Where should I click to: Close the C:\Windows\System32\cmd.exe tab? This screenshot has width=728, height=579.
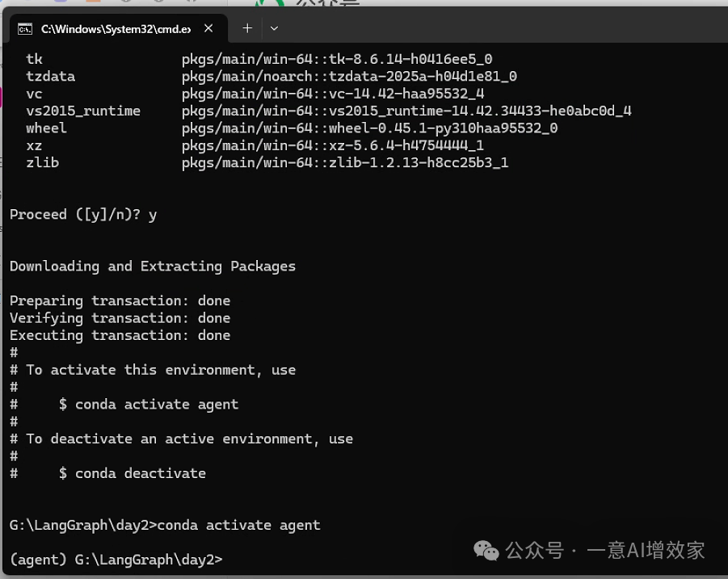pyautogui.click(x=208, y=28)
